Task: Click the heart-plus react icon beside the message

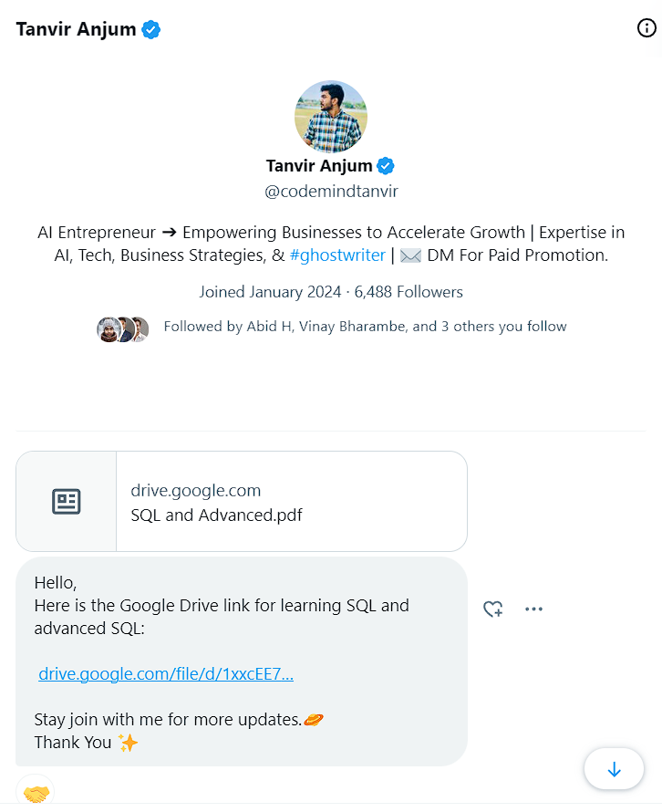Action: (x=492, y=609)
